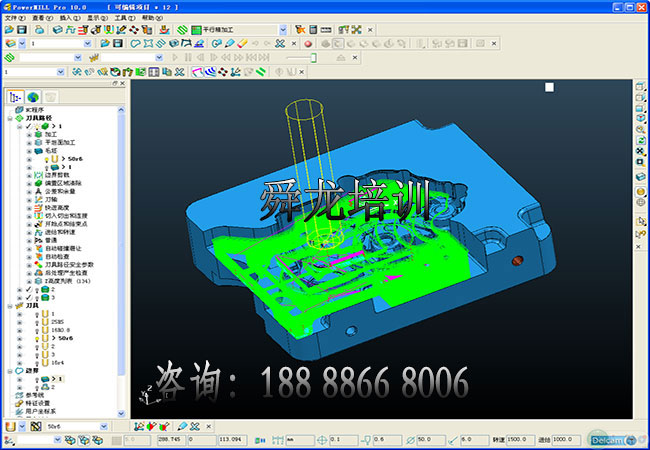Open Toolpath Strategies icon in main toolbar
The image size is (650, 450).
(x=182, y=30)
